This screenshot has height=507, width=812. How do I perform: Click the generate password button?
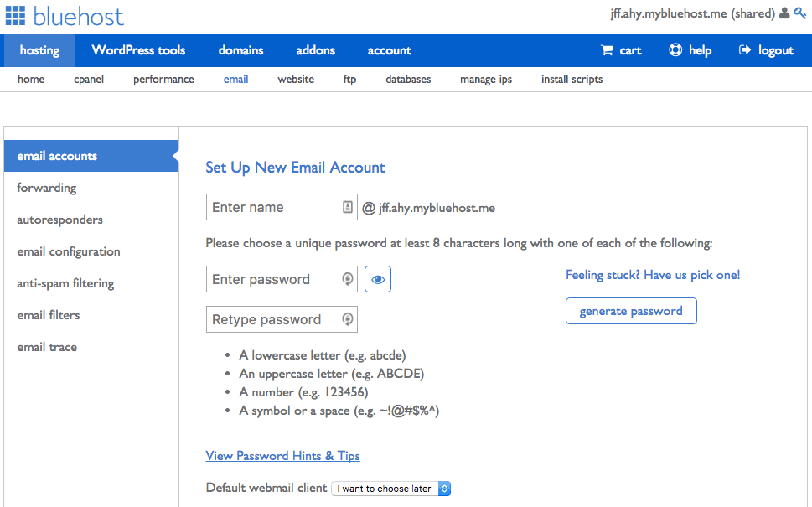(x=631, y=311)
